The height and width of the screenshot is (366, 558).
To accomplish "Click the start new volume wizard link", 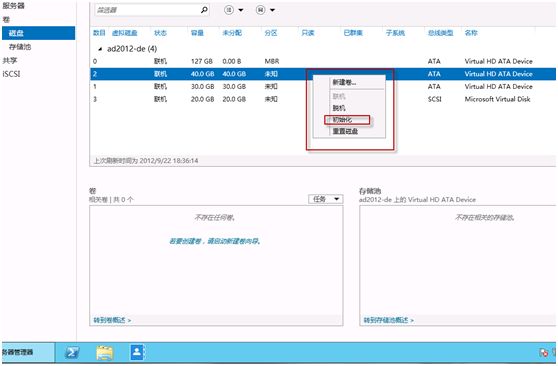I will coord(215,241).
